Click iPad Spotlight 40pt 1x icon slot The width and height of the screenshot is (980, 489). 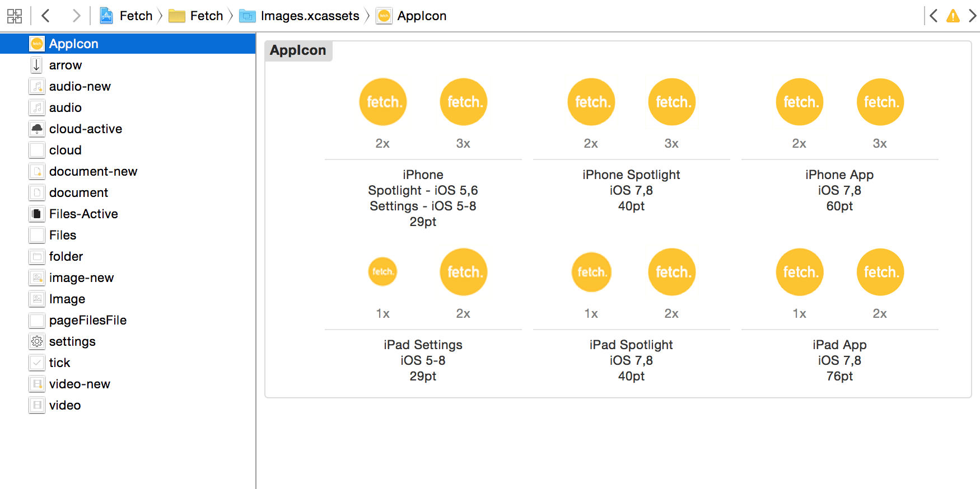coord(591,272)
